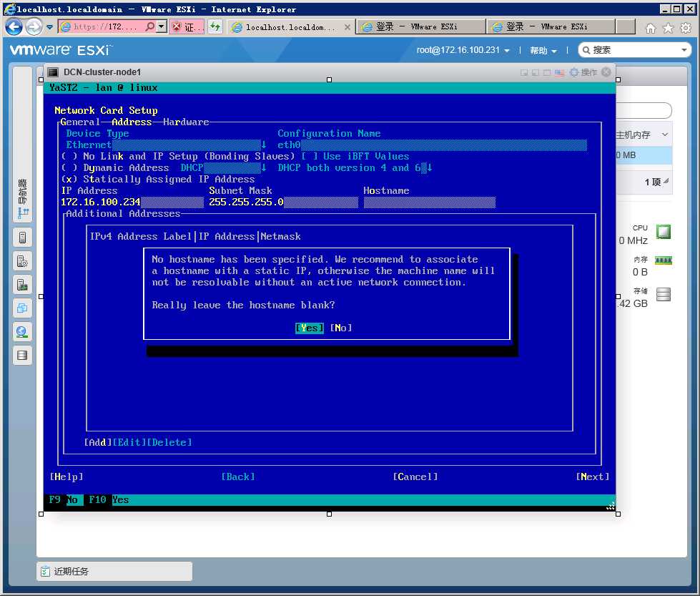
Task: Click the CPU chip icon in the host panel
Action: 664,232
